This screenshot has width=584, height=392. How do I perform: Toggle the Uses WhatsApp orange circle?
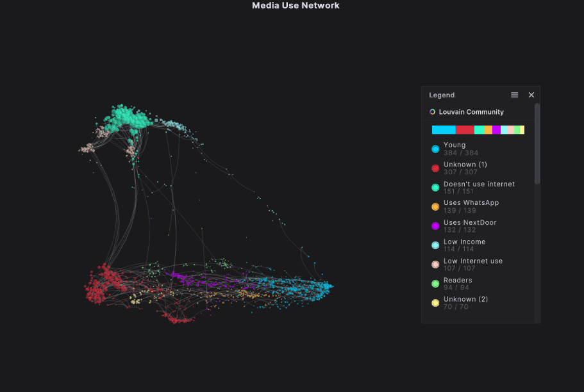pyautogui.click(x=435, y=207)
